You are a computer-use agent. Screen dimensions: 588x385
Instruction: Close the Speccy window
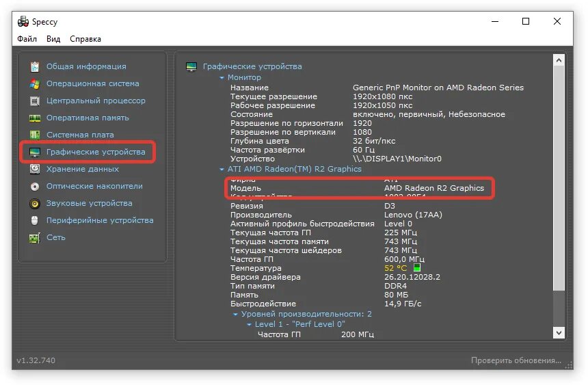tap(557, 22)
